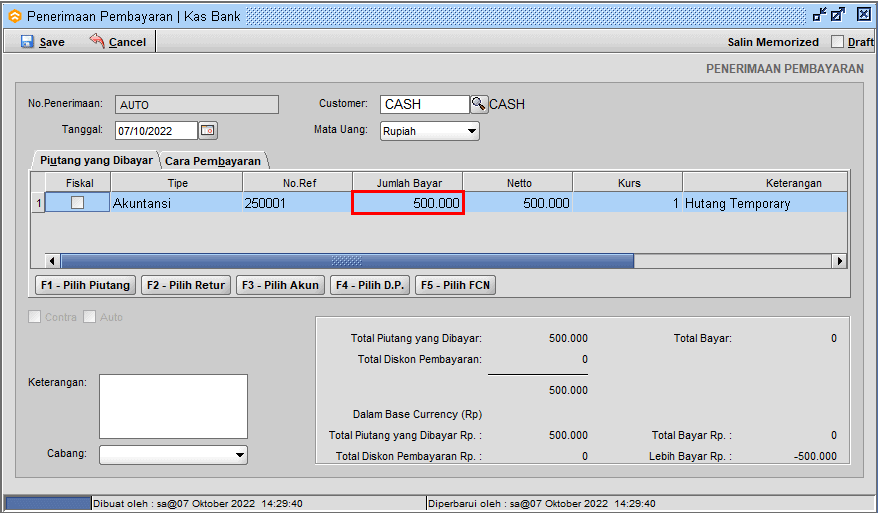Click the table scrollbar left arrow

53,261
